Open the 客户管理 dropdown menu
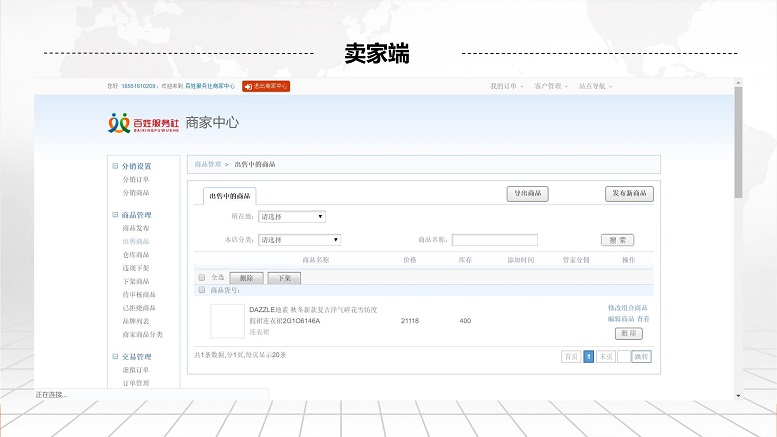777x437 pixels. coord(551,86)
